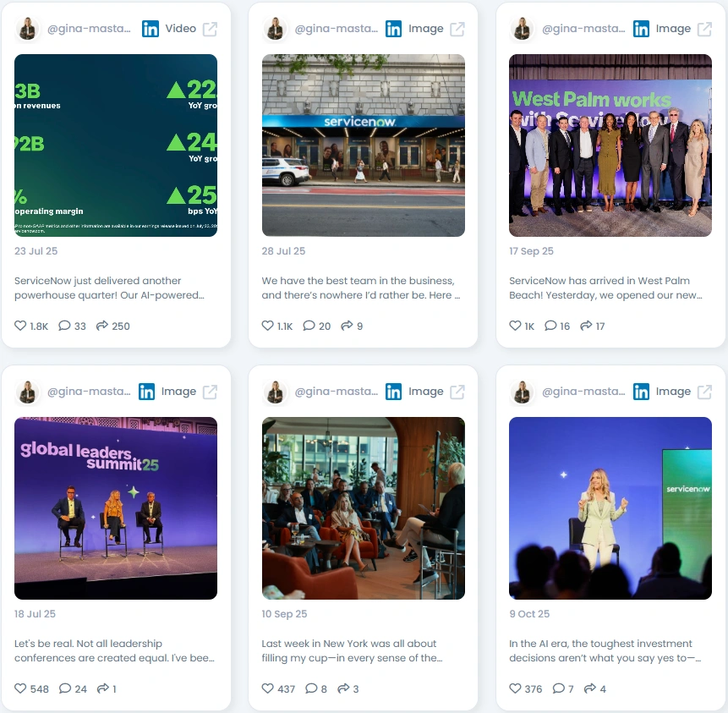Open profile avatar on 9 Oct 25 post
The height and width of the screenshot is (713, 728).
pos(523,392)
